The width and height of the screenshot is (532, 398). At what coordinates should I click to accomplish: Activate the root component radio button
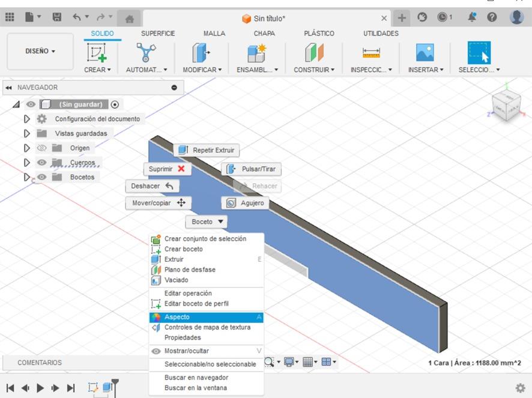[115, 104]
